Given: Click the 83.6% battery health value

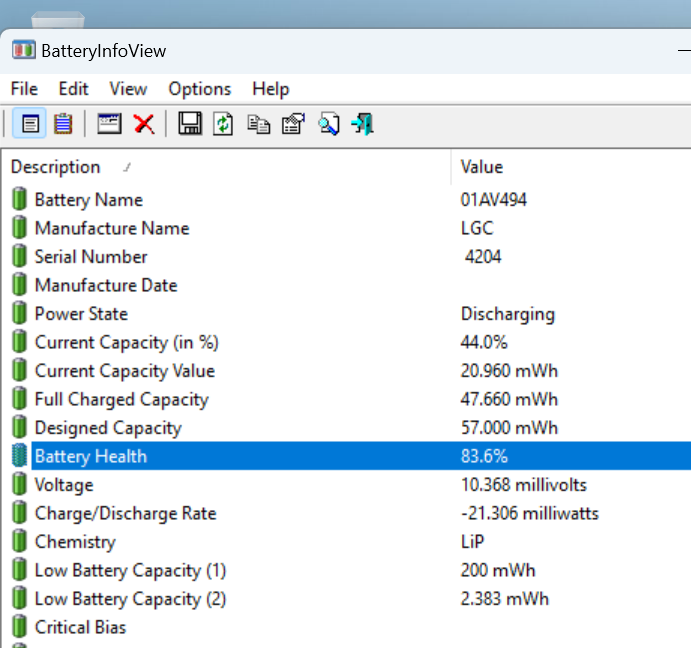Looking at the screenshot, I should point(484,456).
